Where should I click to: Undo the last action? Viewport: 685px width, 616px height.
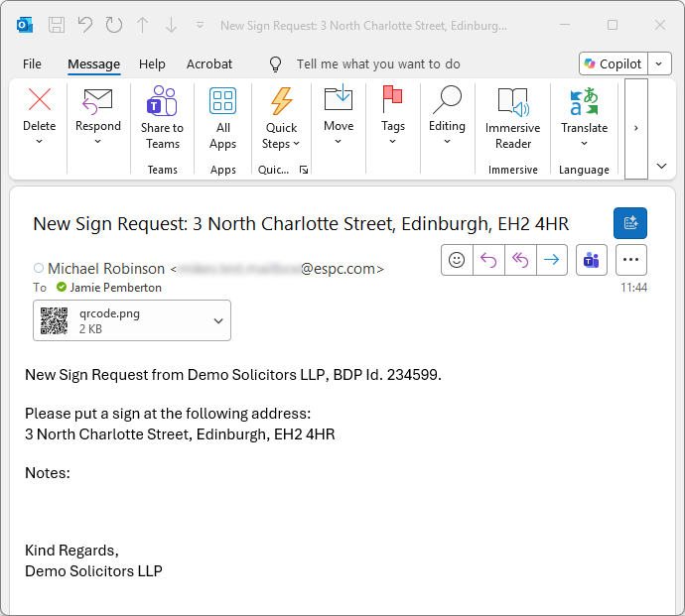tap(85, 26)
